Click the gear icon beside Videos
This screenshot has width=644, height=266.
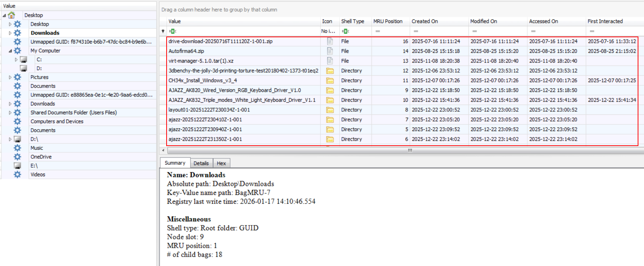coord(18,174)
